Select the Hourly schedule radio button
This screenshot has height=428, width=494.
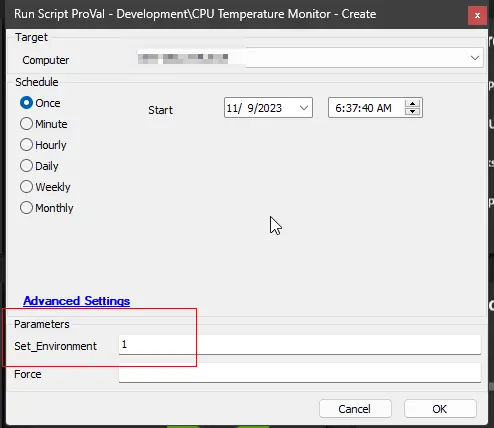[26, 145]
